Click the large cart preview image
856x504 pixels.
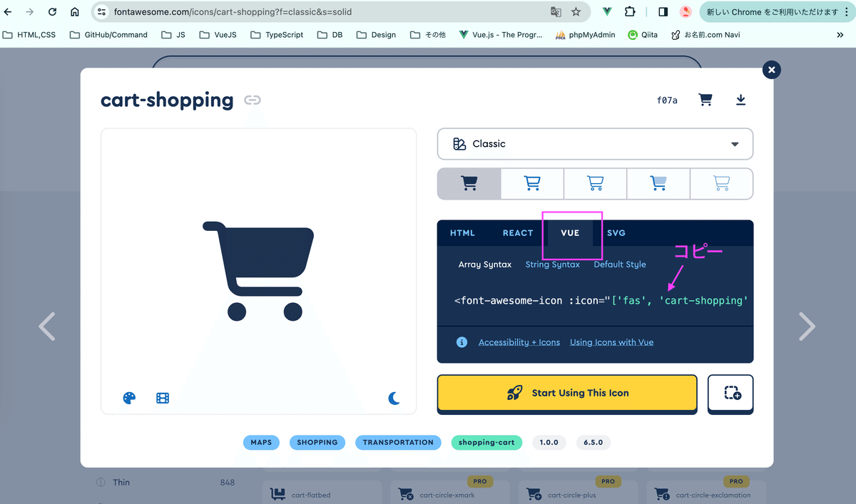(258, 271)
